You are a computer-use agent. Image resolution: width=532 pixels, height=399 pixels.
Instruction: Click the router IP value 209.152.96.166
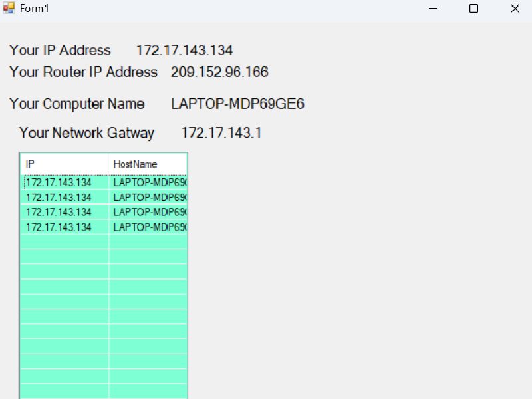click(x=219, y=72)
